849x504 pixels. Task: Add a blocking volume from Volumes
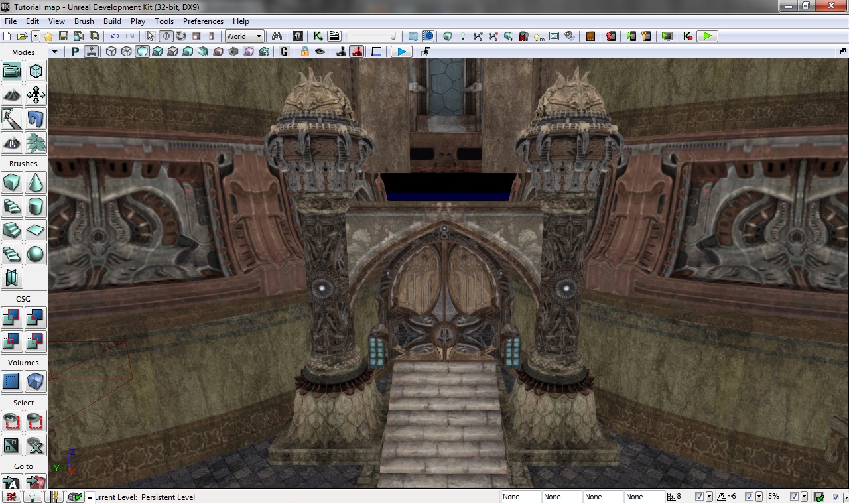coord(36,381)
